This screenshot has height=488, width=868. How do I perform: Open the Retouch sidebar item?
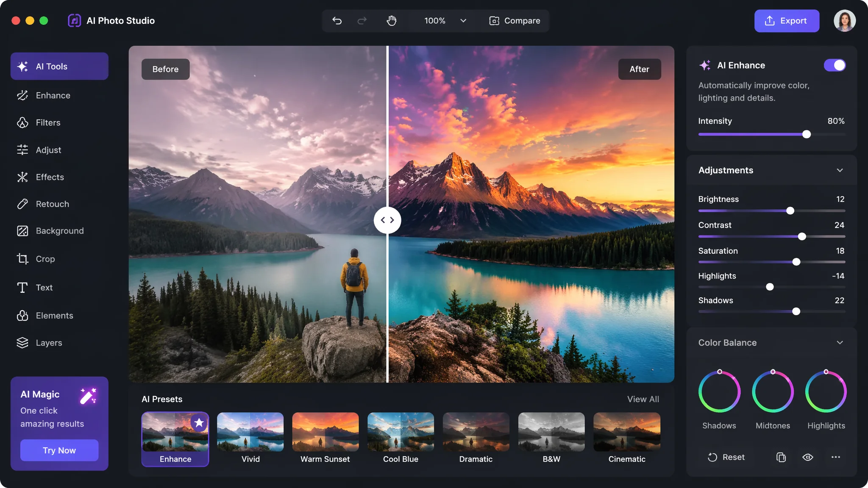59,204
